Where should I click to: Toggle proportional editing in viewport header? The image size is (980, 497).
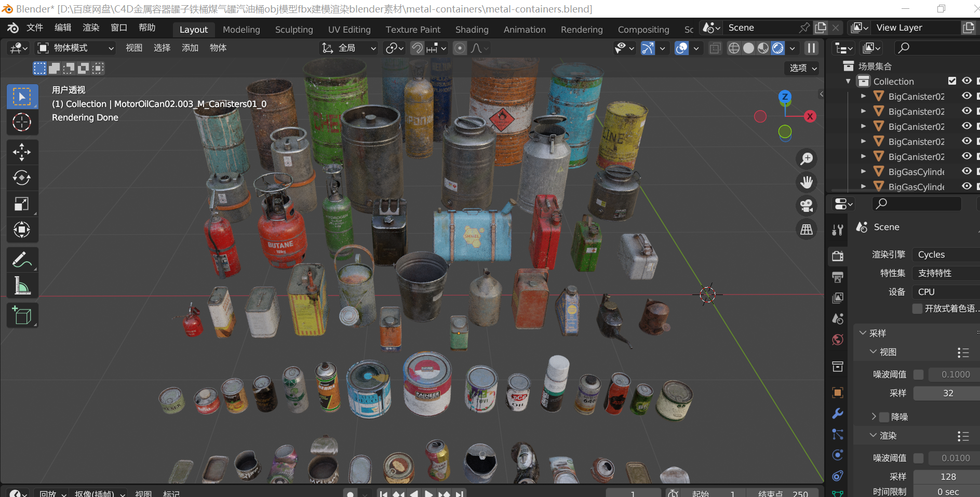[460, 48]
